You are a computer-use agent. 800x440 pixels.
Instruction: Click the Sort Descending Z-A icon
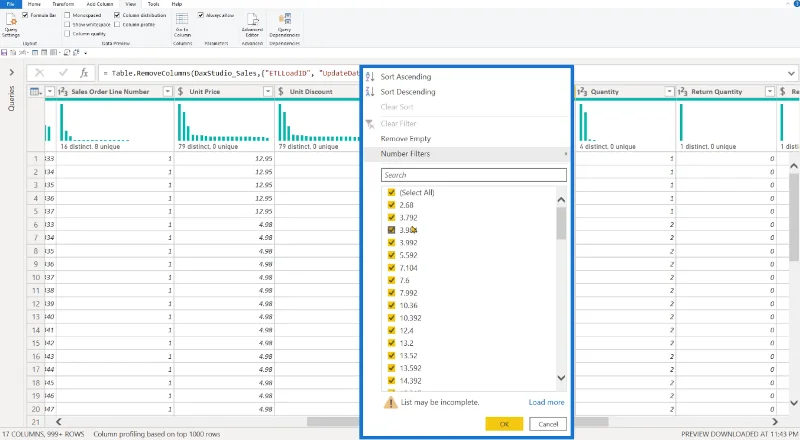point(370,92)
